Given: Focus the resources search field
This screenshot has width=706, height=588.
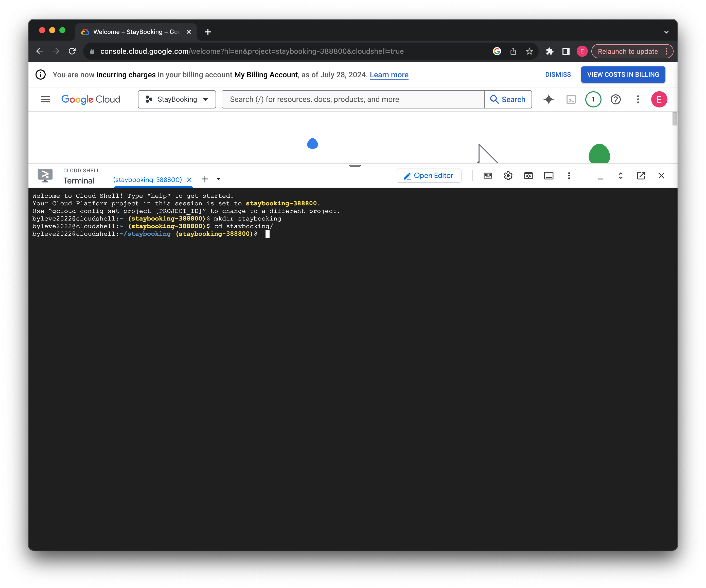Looking at the screenshot, I should click(353, 99).
